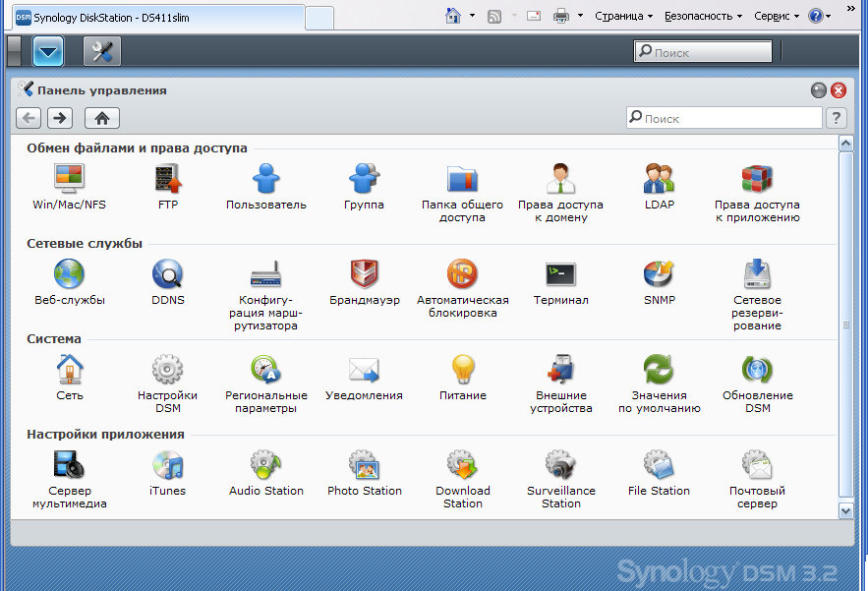The width and height of the screenshot is (868, 591).
Task: Open Автоматическая блокировка icon
Action: tap(462, 273)
